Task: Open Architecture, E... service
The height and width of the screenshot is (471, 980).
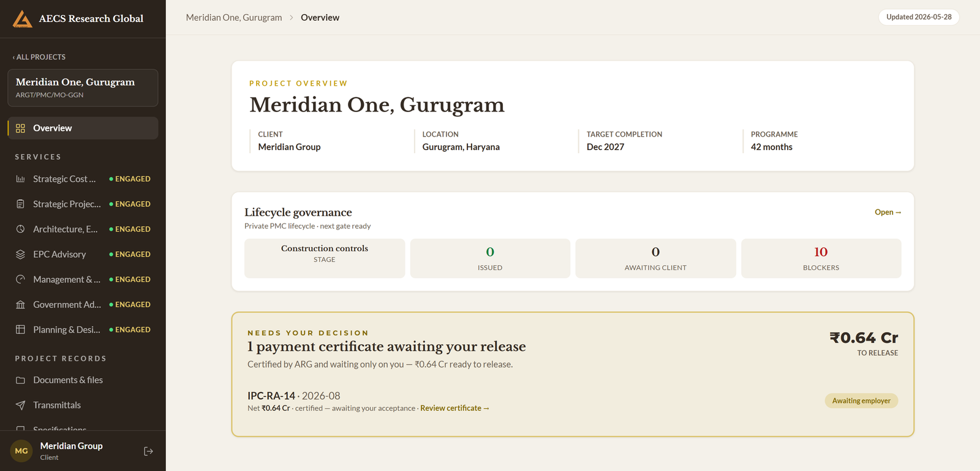Action: pyautogui.click(x=83, y=229)
